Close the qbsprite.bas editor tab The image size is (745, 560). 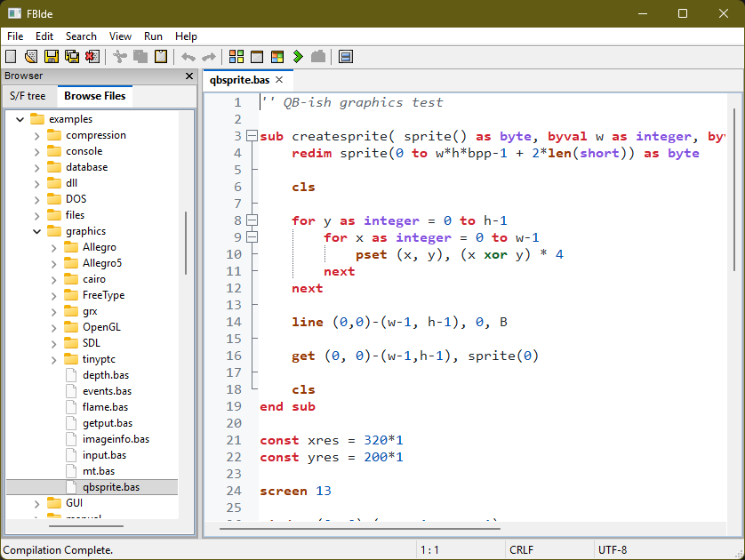(279, 80)
